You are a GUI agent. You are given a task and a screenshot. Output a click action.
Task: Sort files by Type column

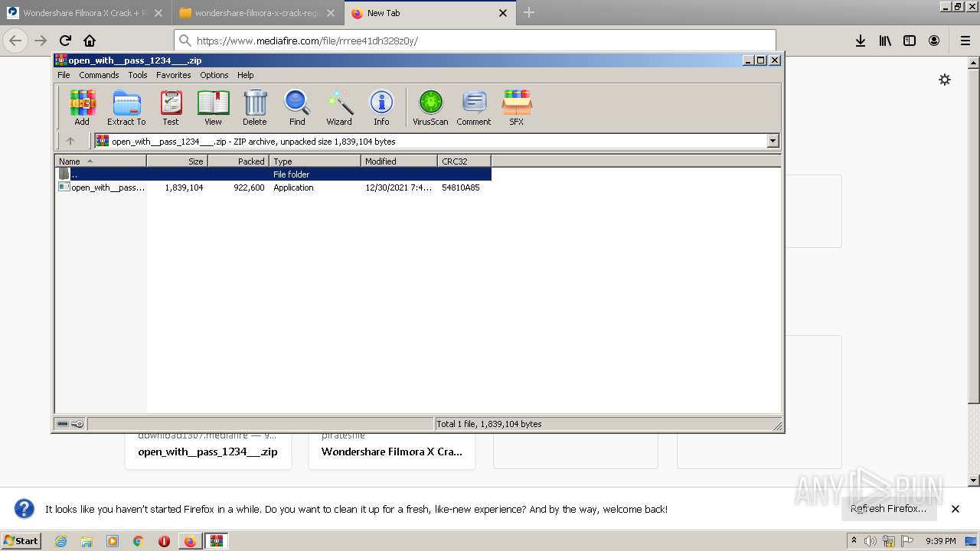pos(315,161)
